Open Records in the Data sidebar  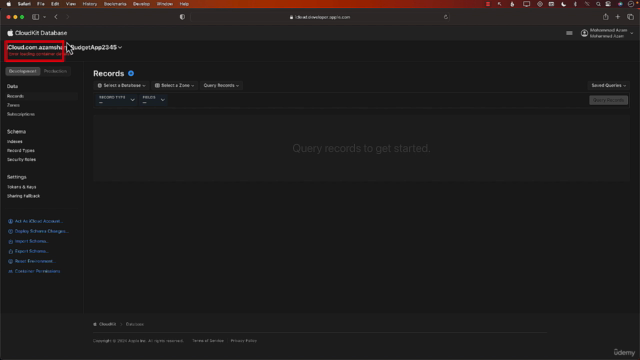point(16,96)
